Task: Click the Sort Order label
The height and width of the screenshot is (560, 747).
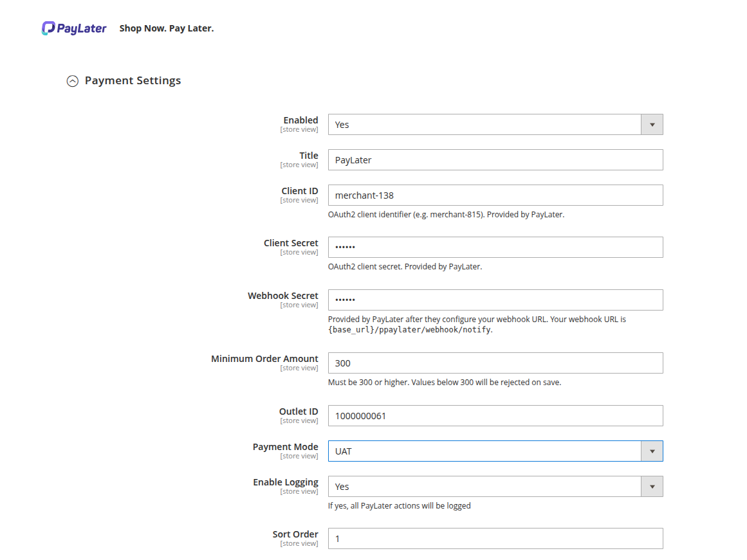Action: (295, 534)
